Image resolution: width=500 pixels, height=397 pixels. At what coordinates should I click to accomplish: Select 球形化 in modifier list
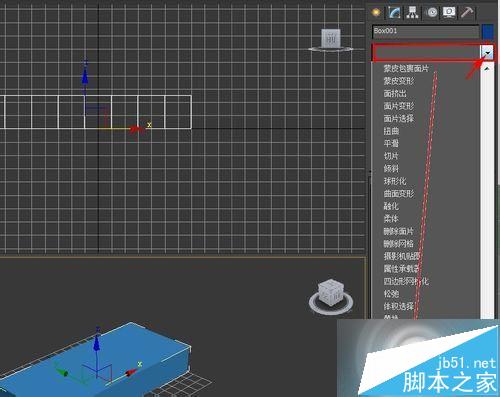coord(395,181)
